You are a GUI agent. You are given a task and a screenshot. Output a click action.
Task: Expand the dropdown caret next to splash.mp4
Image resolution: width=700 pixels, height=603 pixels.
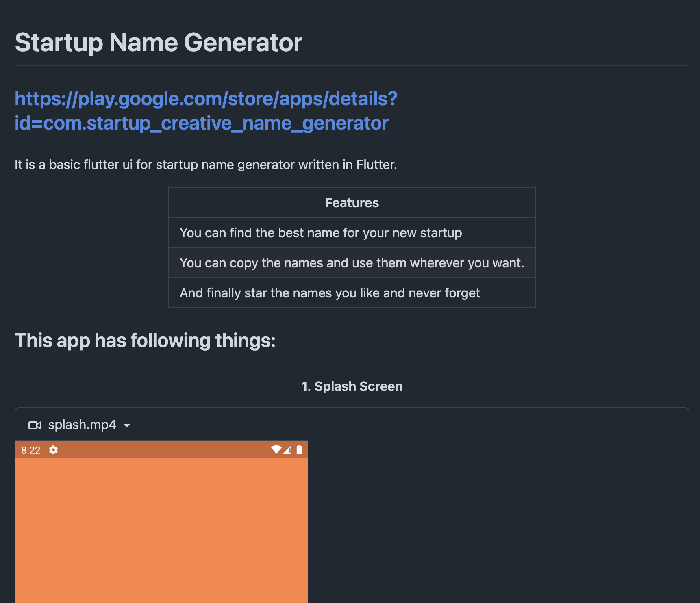click(127, 426)
